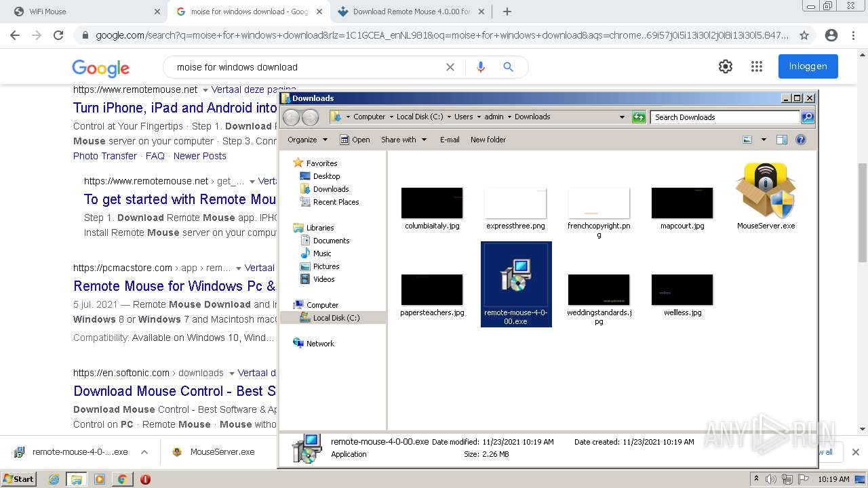The height and width of the screenshot is (488, 868).
Task: Open address bar history dropdown
Action: pyautogui.click(x=622, y=117)
